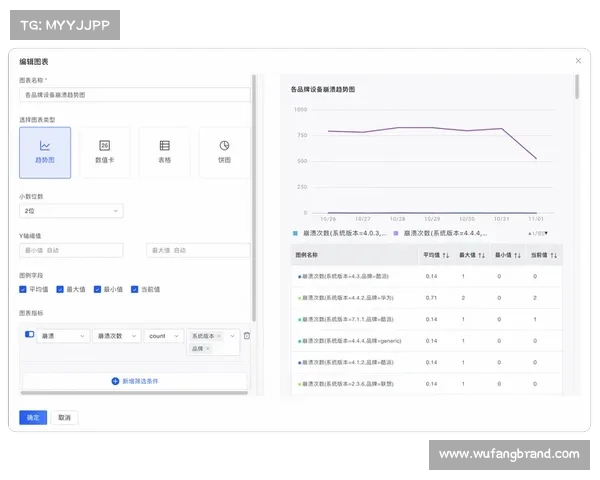
Task: Toggle the switch beside the 崩溃 metric
Action: pyautogui.click(x=29, y=335)
